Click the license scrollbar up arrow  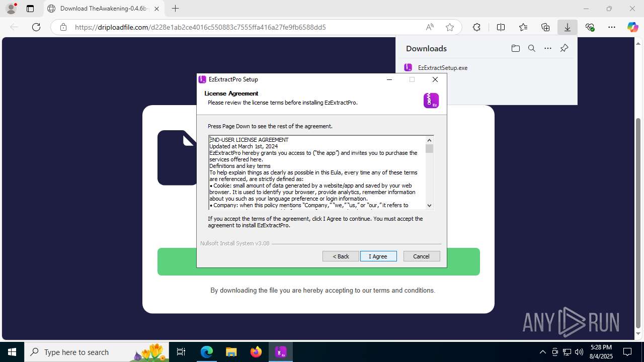[x=429, y=140]
